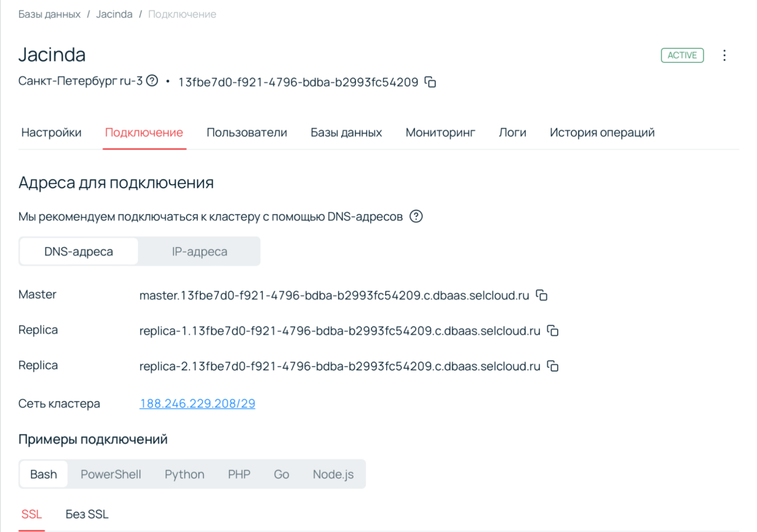Copy the cluster ID next to the region
This screenshot has height=532, width=757.
pos(430,82)
